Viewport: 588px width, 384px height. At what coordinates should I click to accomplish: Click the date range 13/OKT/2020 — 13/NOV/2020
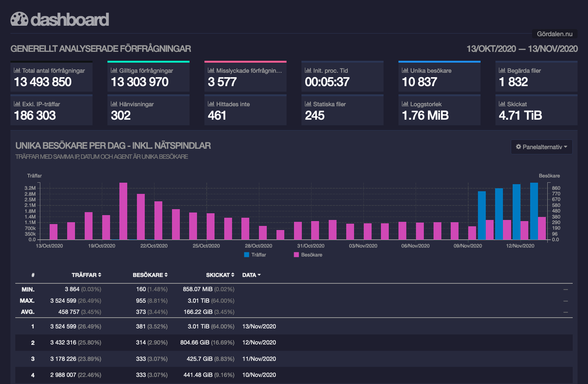(x=522, y=49)
